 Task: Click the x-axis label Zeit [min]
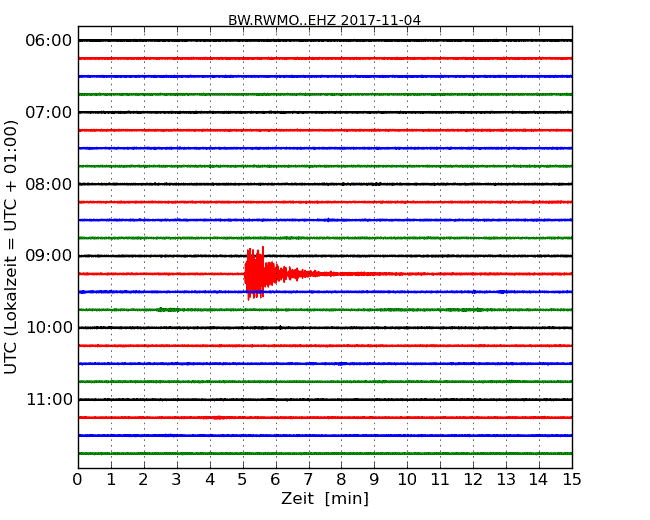tap(325, 498)
